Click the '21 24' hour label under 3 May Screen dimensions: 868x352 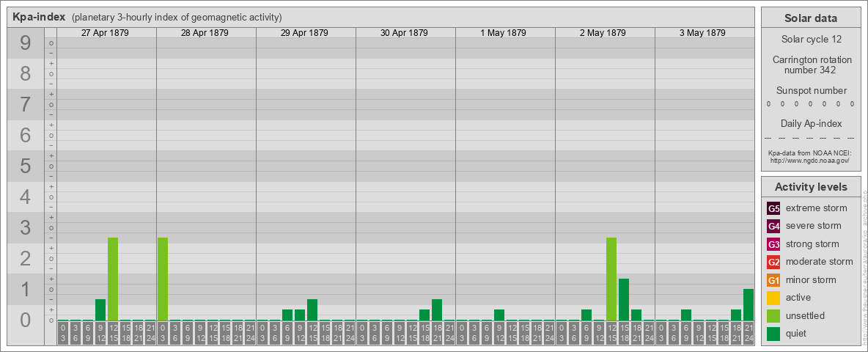coord(749,333)
